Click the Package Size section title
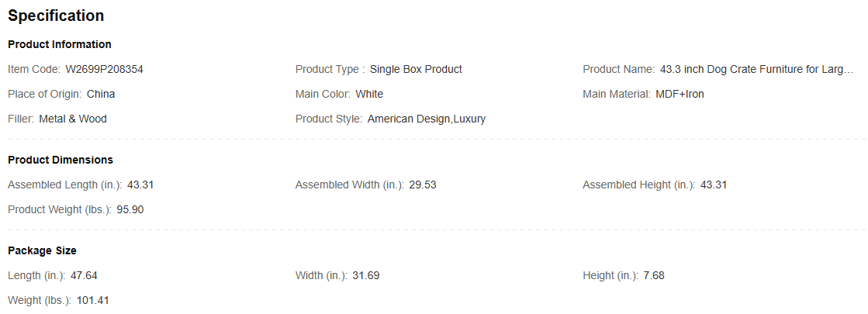 pos(42,250)
